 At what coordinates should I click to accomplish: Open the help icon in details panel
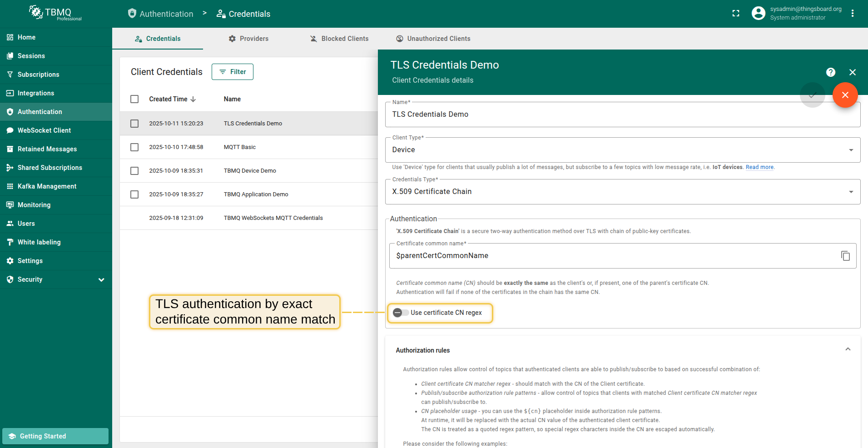831,72
